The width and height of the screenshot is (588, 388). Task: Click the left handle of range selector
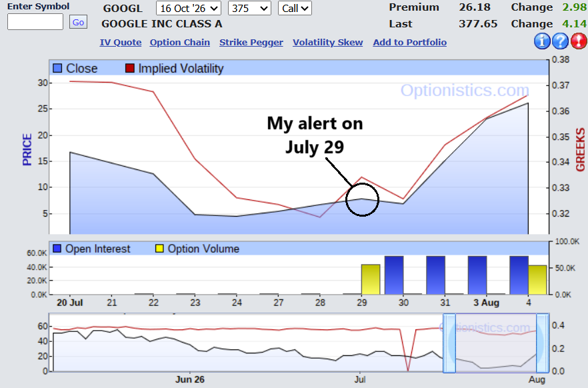(x=449, y=343)
